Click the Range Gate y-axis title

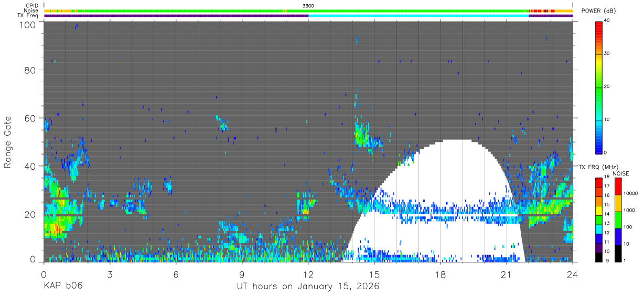(8, 141)
